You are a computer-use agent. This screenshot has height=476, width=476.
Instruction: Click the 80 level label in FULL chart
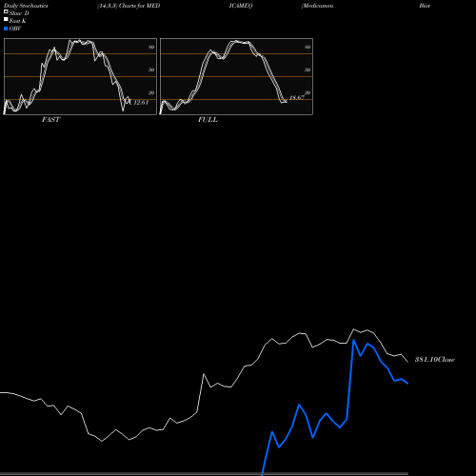[x=307, y=47]
